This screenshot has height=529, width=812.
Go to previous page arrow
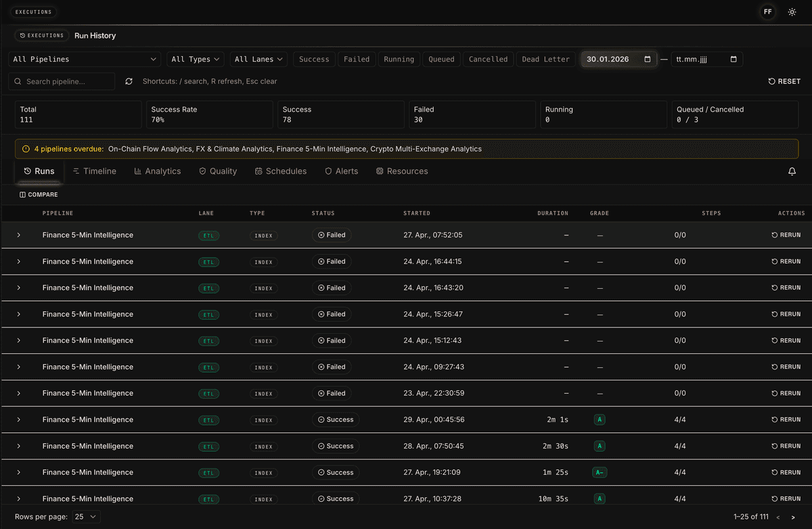pyautogui.click(x=778, y=517)
